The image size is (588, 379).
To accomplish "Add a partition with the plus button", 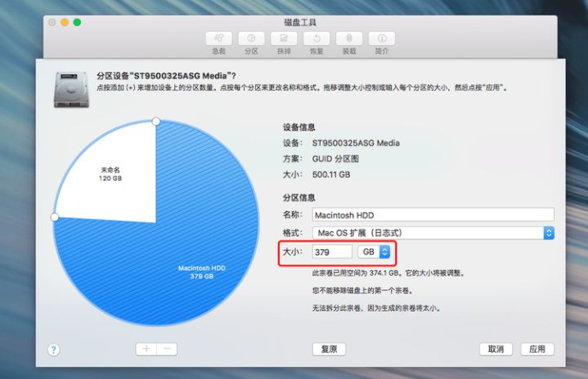I will 146,349.
